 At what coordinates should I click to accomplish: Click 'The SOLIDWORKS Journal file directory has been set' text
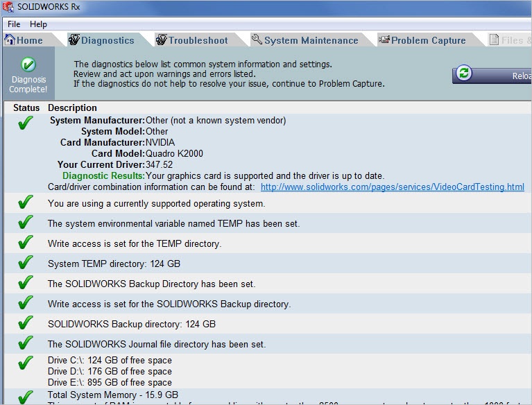pos(157,344)
